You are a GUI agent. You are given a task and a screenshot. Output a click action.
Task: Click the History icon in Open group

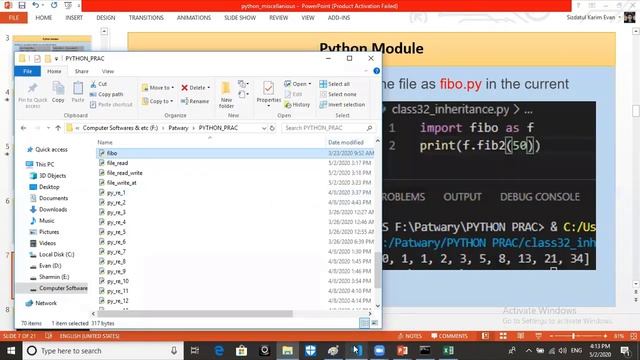pyautogui.click(x=288, y=104)
